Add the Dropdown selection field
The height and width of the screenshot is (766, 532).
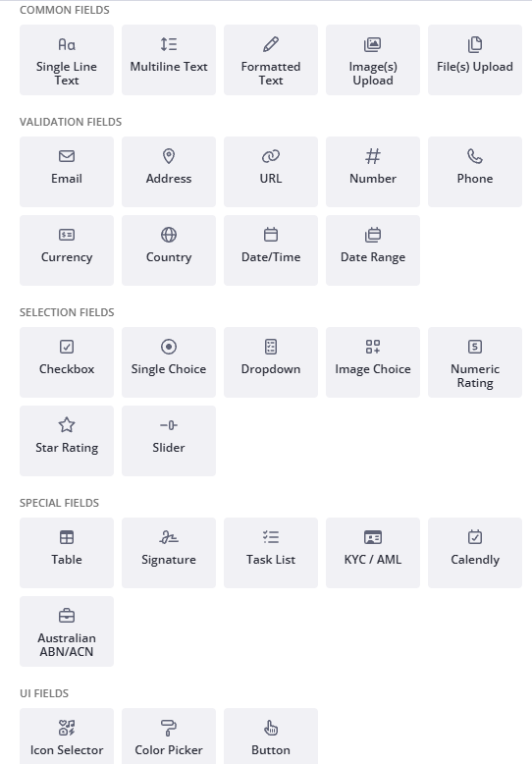click(271, 362)
